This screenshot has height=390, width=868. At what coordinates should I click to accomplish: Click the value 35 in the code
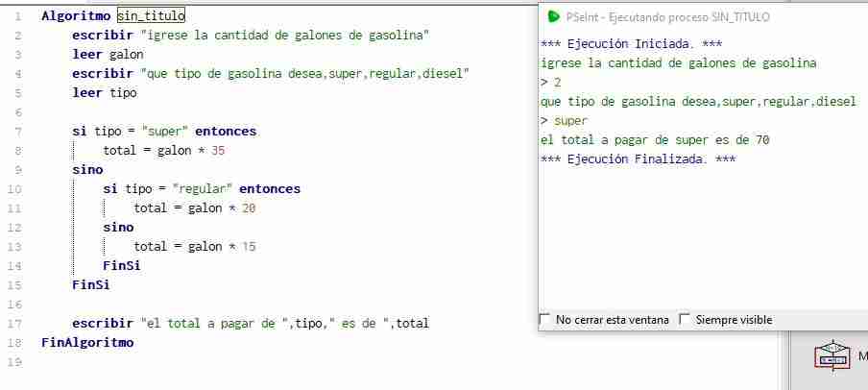pyautogui.click(x=218, y=151)
